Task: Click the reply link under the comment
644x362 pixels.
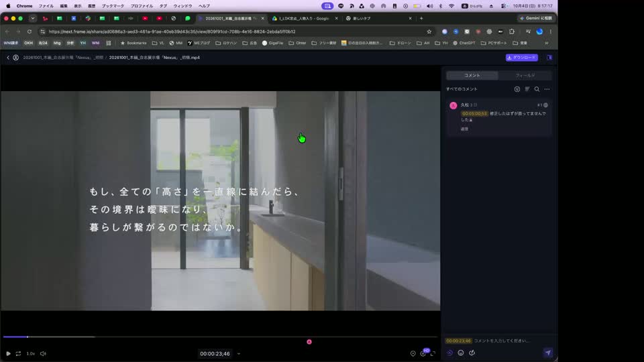Action: [x=464, y=129]
